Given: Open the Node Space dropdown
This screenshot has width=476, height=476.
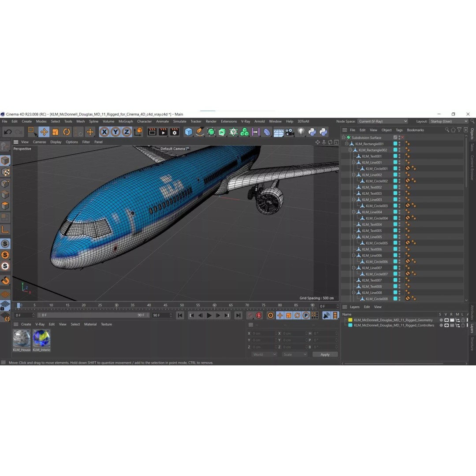Looking at the screenshot, I should [383, 121].
